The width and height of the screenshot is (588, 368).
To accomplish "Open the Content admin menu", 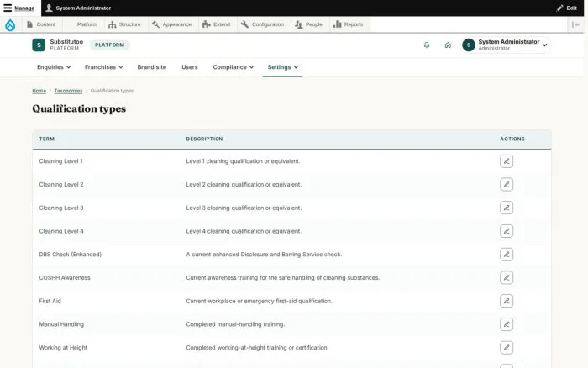I will (41, 24).
